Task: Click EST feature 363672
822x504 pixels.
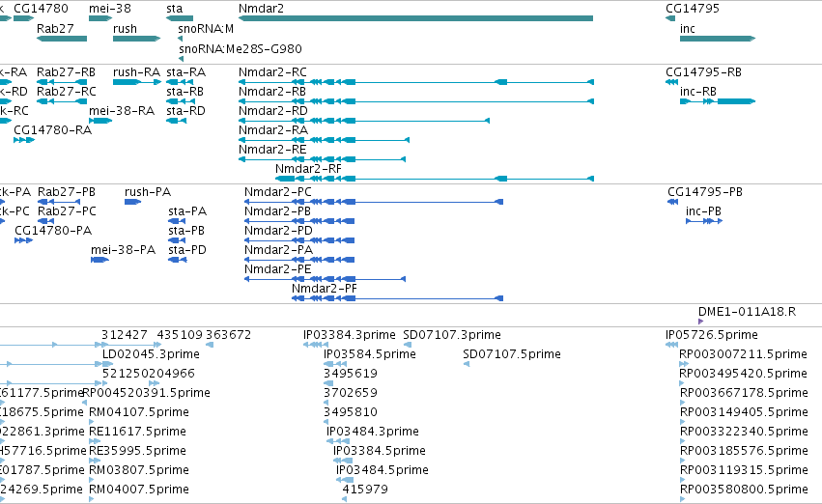Action: pos(210,345)
